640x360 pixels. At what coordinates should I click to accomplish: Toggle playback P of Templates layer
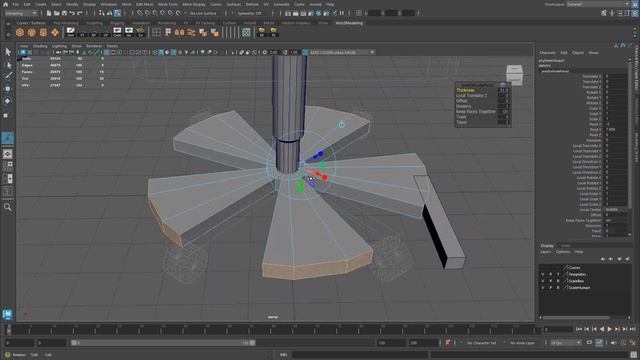(550, 274)
